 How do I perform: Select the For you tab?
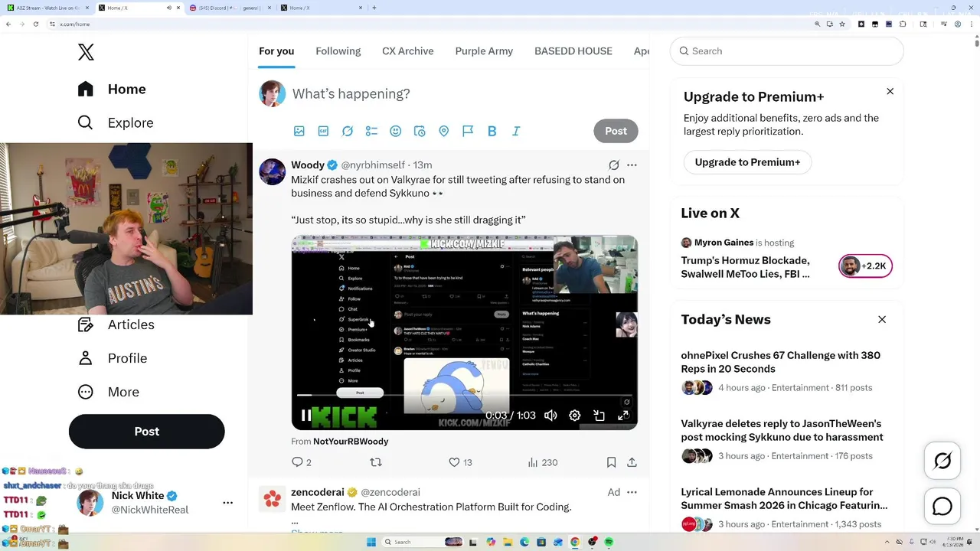(276, 51)
